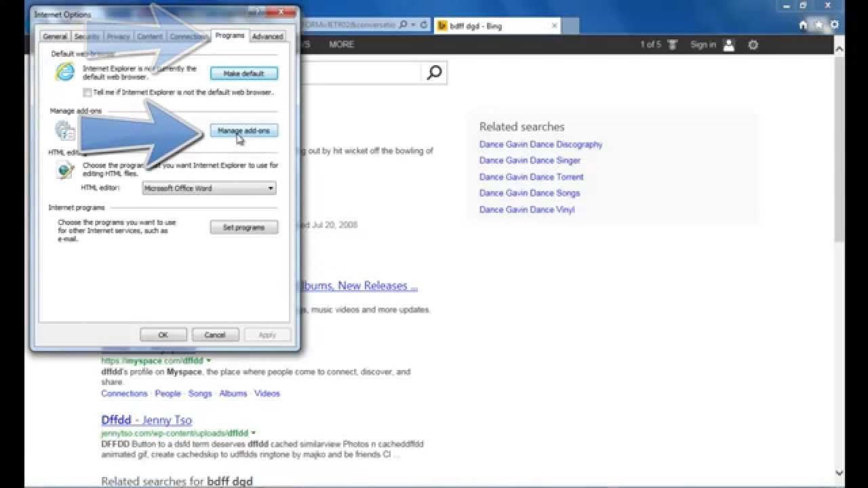Switch to the Privacy tab
Screen dimensions: 868x488
tap(118, 37)
